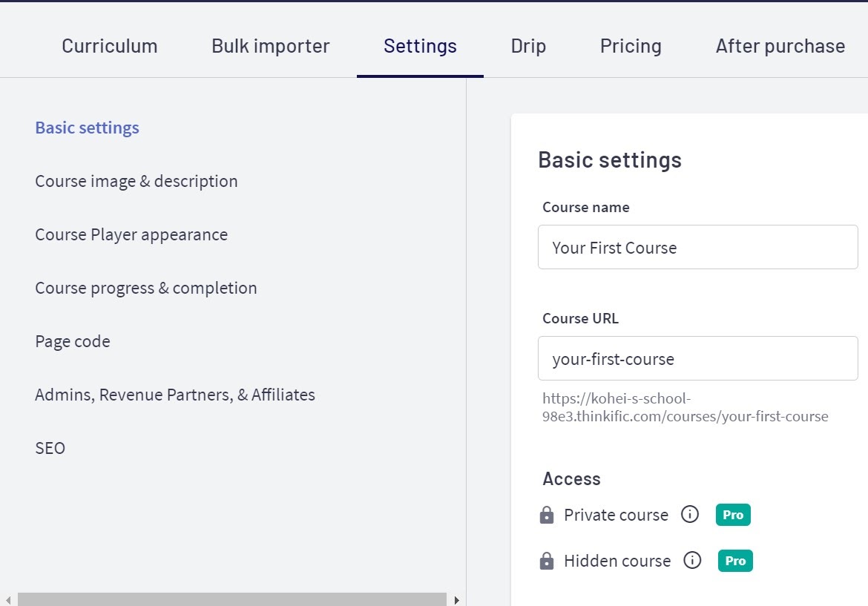Open the Pricing tab
The height and width of the screenshot is (606, 868).
pos(631,46)
